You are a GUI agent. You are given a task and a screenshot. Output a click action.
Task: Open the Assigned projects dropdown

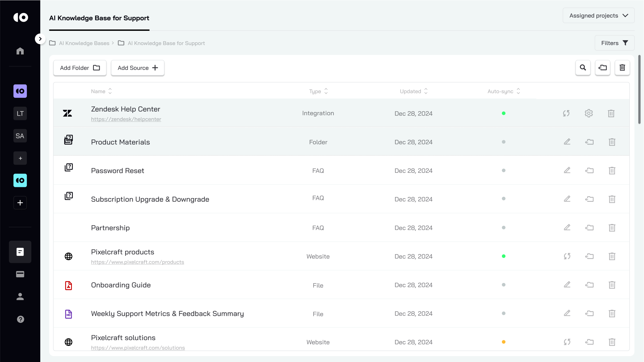[598, 16]
